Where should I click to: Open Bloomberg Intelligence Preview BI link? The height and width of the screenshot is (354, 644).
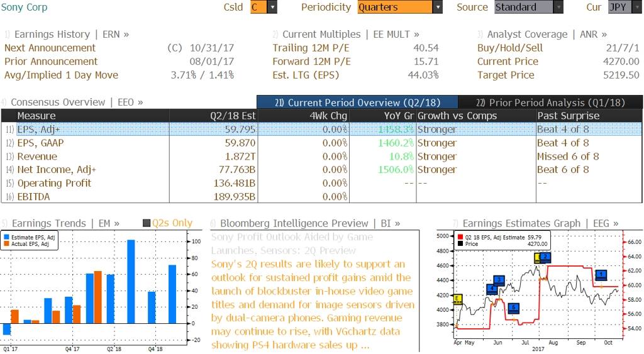pos(310,223)
